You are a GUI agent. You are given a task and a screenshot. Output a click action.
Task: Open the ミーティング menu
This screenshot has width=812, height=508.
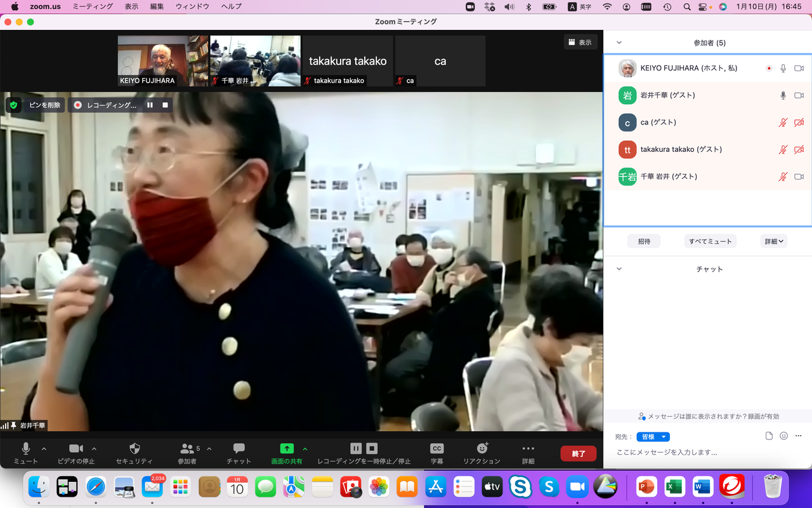(93, 6)
